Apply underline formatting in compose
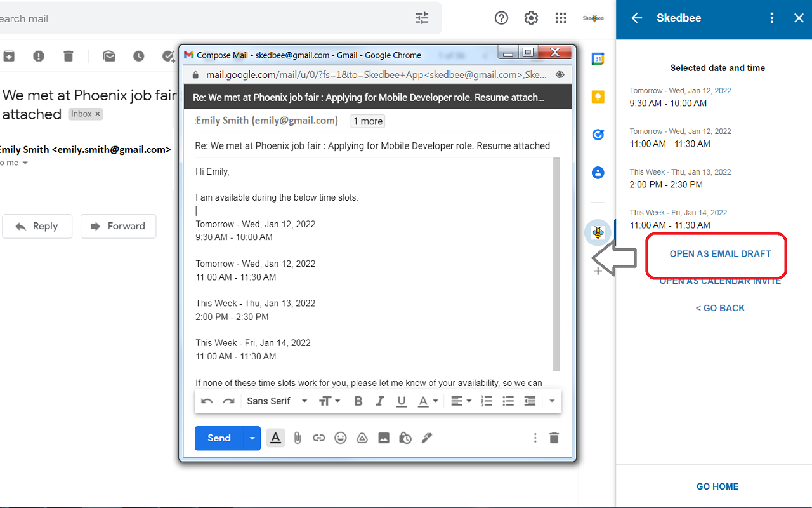This screenshot has height=508, width=812. click(x=402, y=401)
